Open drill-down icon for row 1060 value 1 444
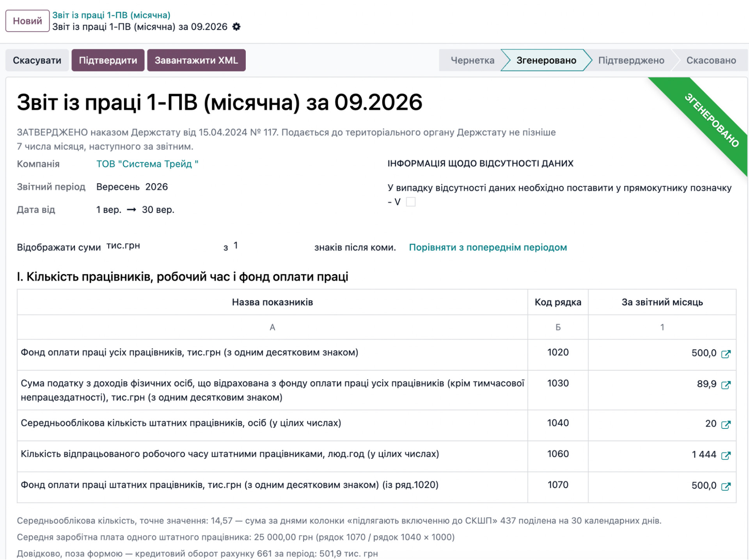This screenshot has width=749, height=560. point(726,455)
